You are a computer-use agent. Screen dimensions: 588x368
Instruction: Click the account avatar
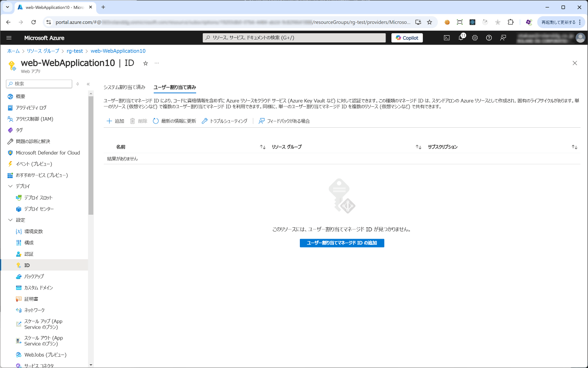coord(580,38)
